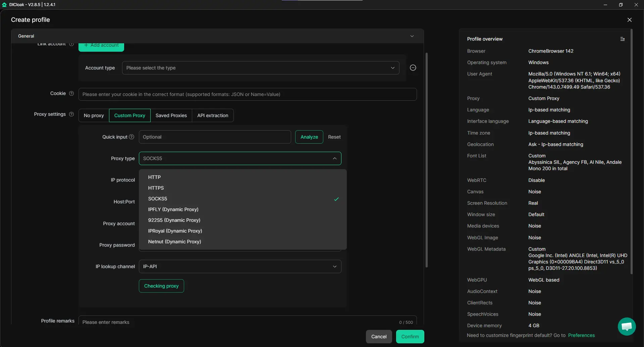Screen dimensions: 644x347
Task: Click the Profile overview collapse icon
Action: [x=622, y=39]
